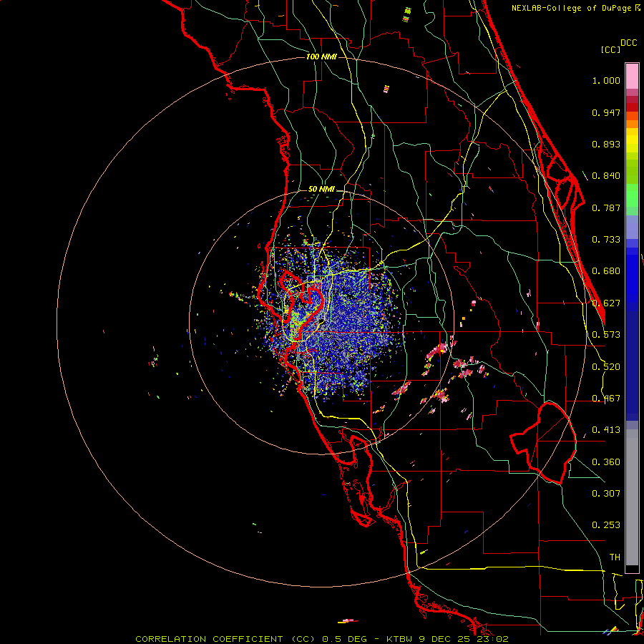
Task: Select the 0.413 scale value
Action: [x=606, y=430]
